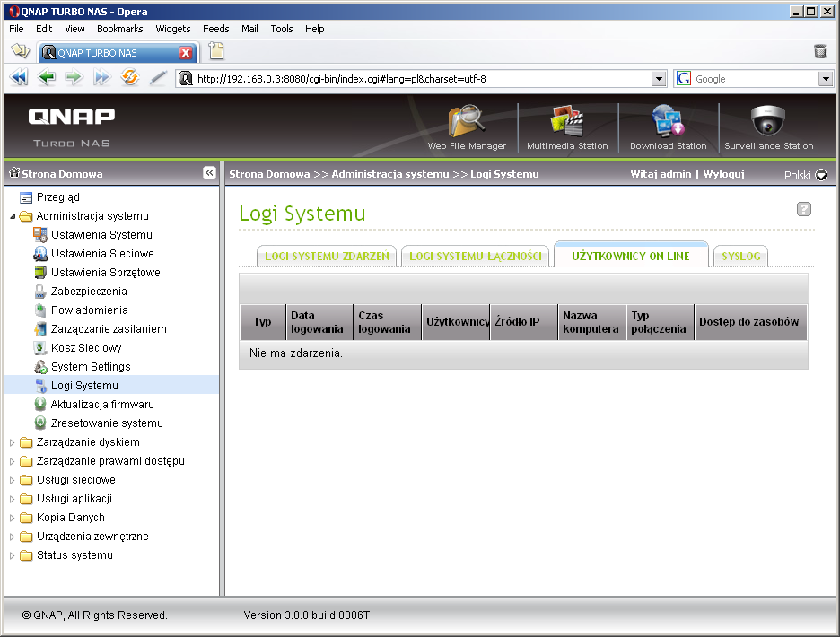Open the File menu
The width and height of the screenshot is (840, 637).
(x=16, y=29)
